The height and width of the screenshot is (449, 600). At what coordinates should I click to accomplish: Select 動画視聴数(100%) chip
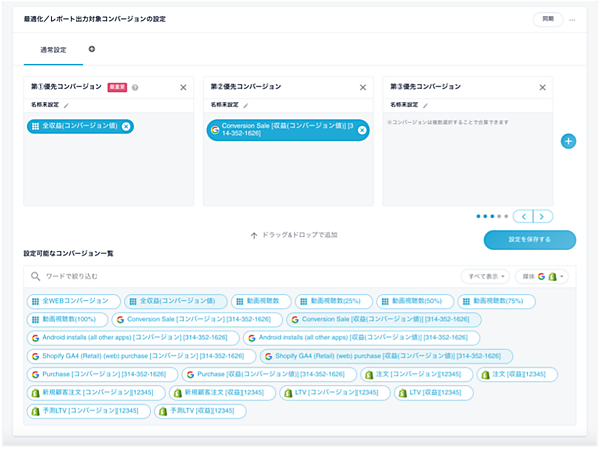click(67, 320)
